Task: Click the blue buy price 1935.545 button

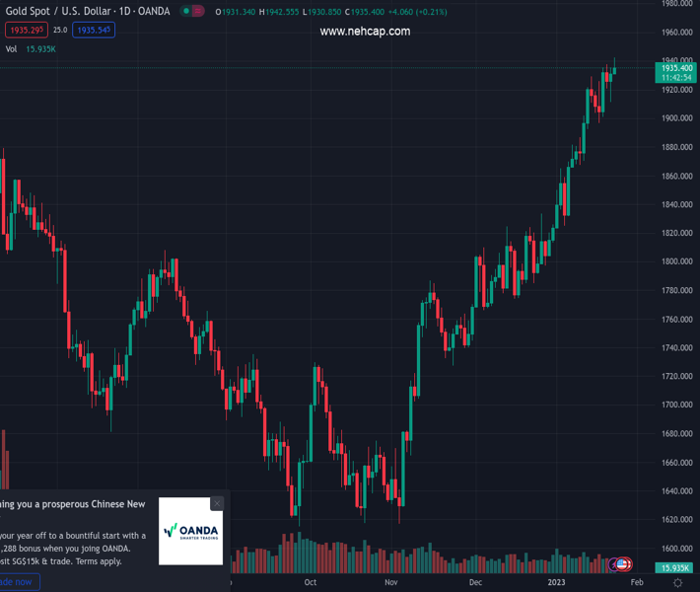Action: (94, 31)
